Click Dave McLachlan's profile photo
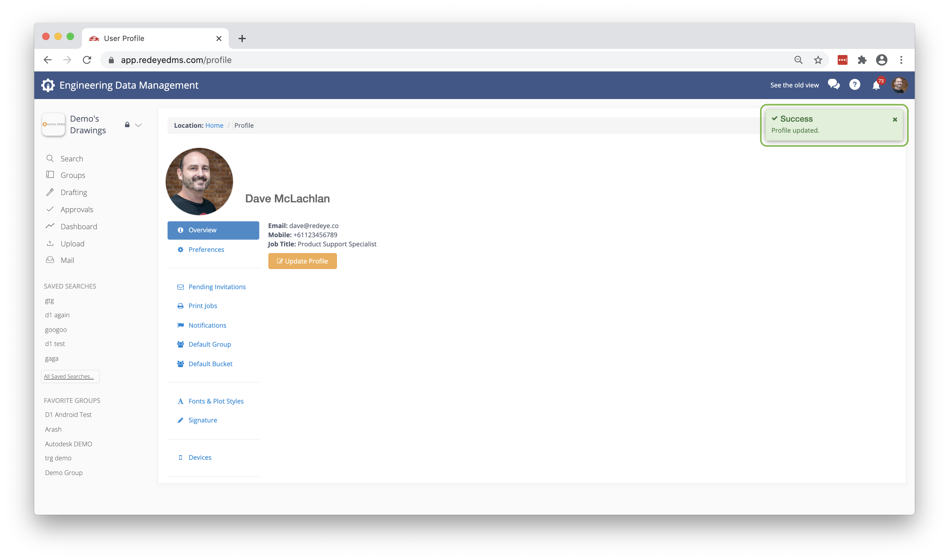The height and width of the screenshot is (560, 949). point(199,182)
